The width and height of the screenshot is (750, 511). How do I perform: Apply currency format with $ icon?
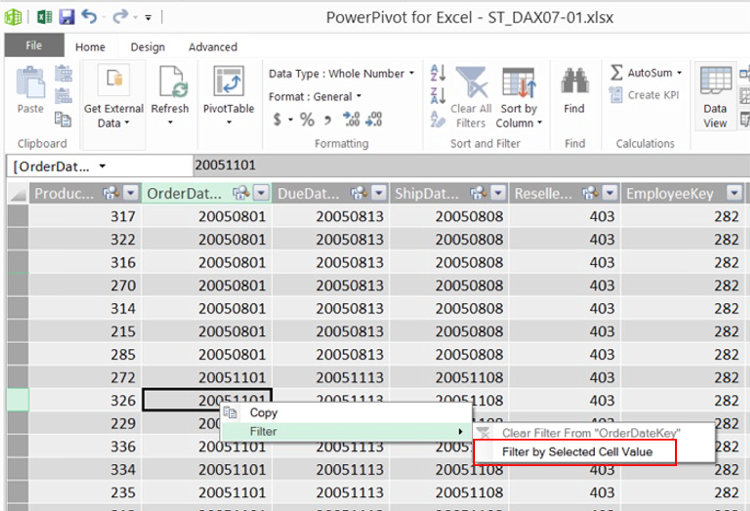pyautogui.click(x=277, y=119)
